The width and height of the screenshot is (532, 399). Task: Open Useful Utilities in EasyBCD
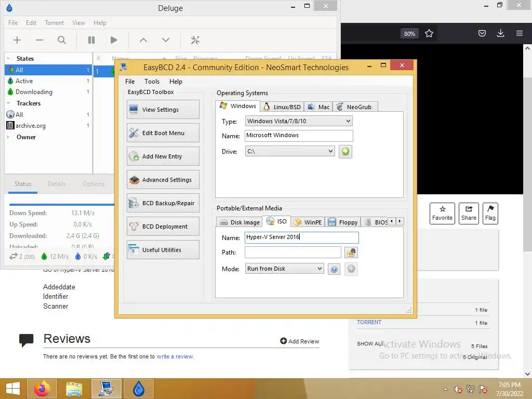point(163,250)
